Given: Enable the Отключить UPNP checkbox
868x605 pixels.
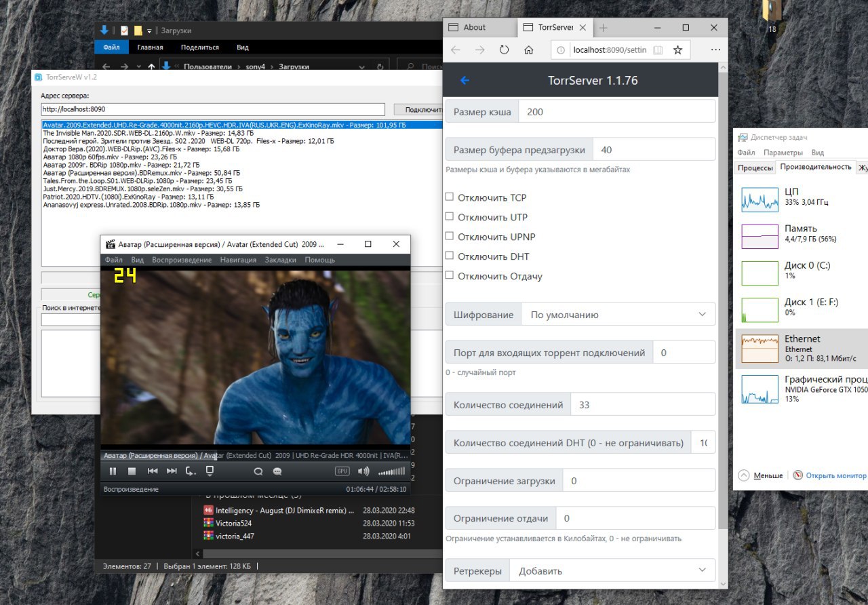Looking at the screenshot, I should coord(449,236).
